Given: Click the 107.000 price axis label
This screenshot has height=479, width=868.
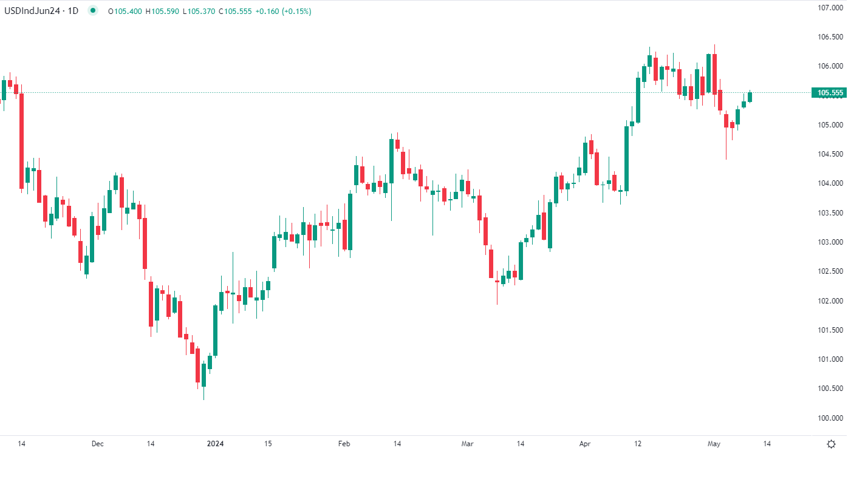Looking at the screenshot, I should click(x=830, y=8).
